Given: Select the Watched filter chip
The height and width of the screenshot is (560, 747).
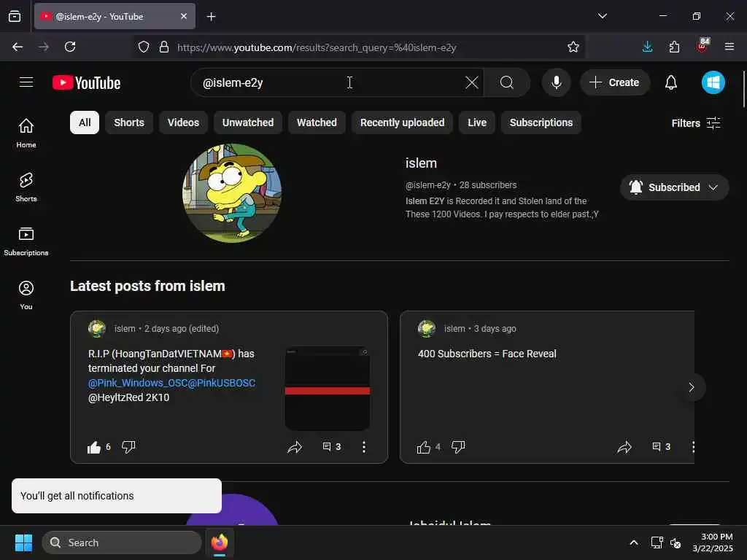Looking at the screenshot, I should pos(317,122).
